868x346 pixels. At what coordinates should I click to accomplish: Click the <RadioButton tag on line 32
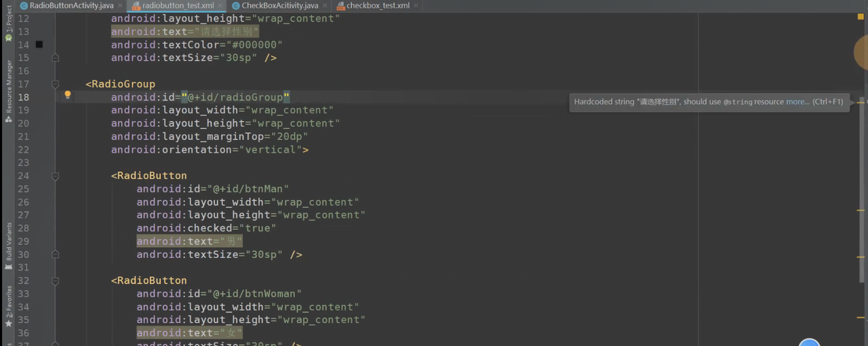click(149, 281)
